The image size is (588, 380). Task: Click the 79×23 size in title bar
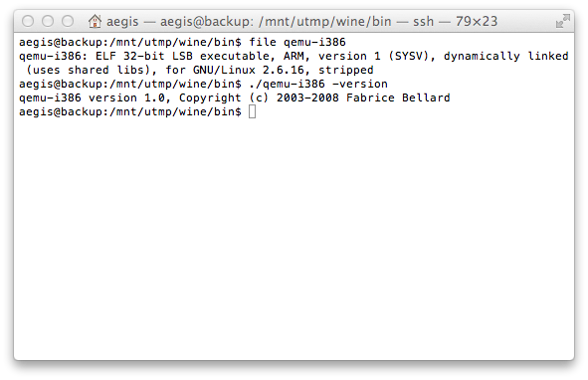click(477, 21)
